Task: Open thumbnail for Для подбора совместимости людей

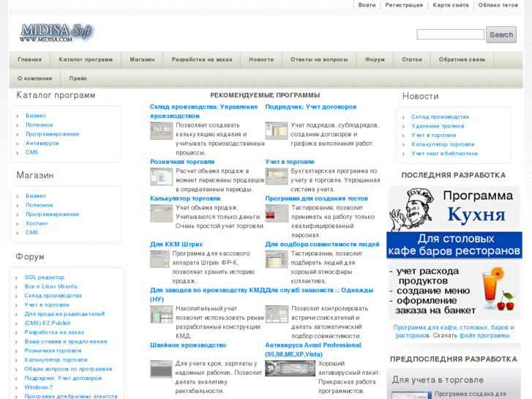Action: [277, 259]
